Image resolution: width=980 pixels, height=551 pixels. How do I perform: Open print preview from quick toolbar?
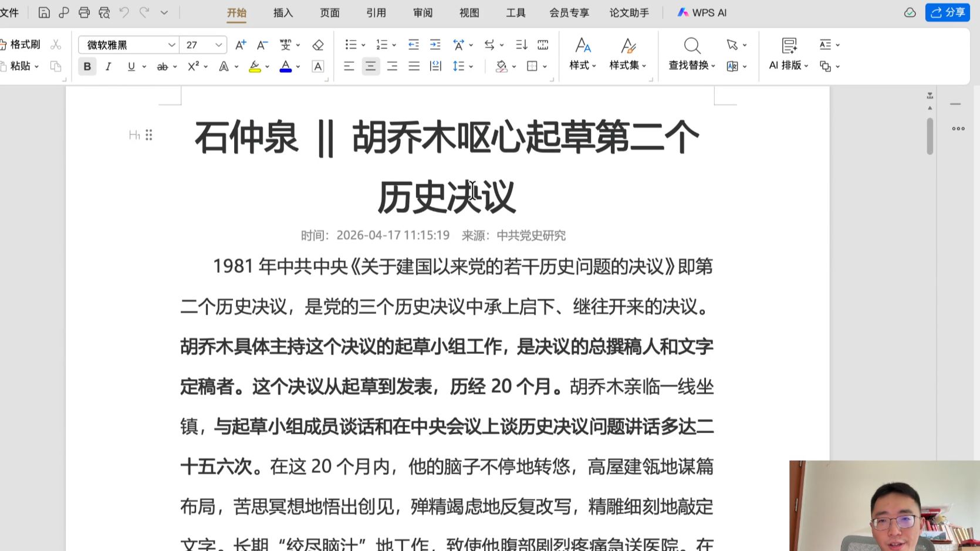tap(104, 12)
